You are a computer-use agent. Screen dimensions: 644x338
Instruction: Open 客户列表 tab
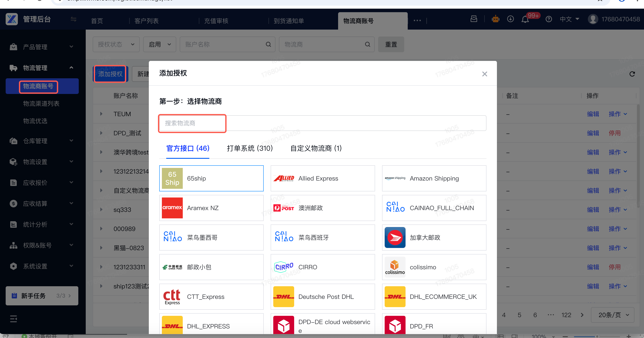146,21
